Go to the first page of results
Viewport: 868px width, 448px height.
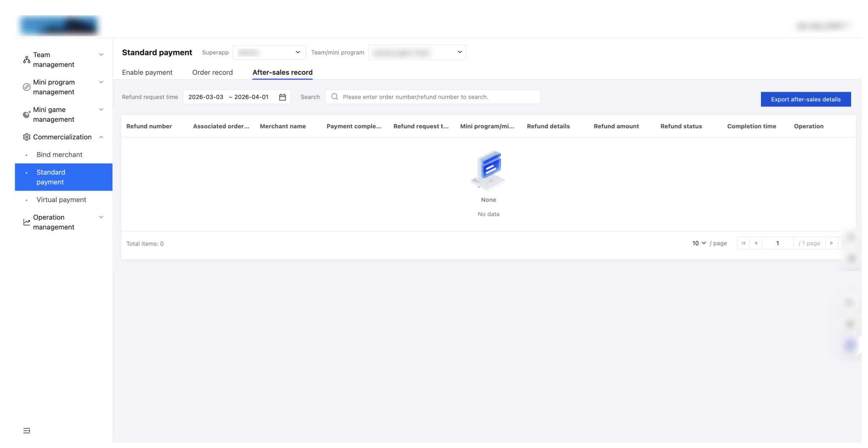pyautogui.click(x=743, y=243)
